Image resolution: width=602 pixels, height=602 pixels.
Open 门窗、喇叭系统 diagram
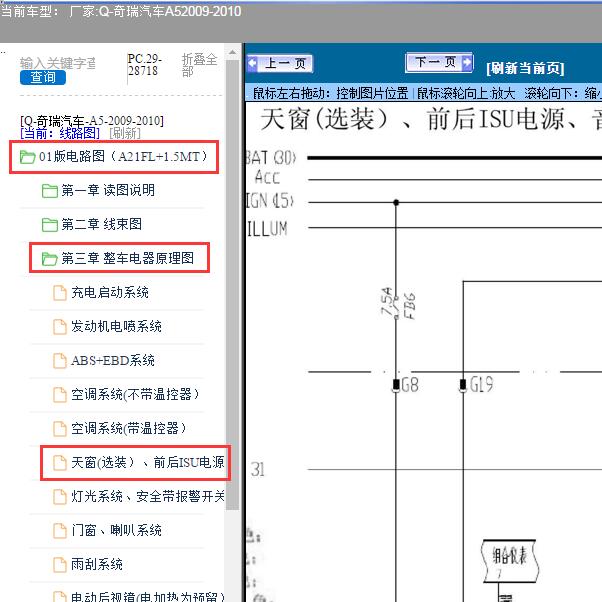116,531
